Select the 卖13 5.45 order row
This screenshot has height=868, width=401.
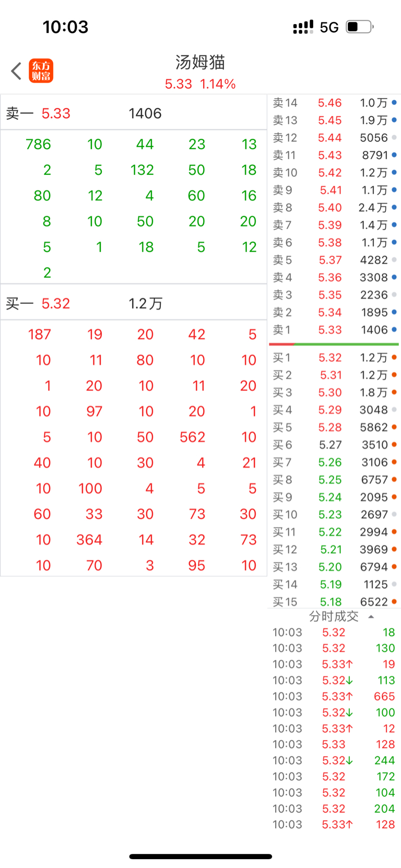[x=334, y=120]
